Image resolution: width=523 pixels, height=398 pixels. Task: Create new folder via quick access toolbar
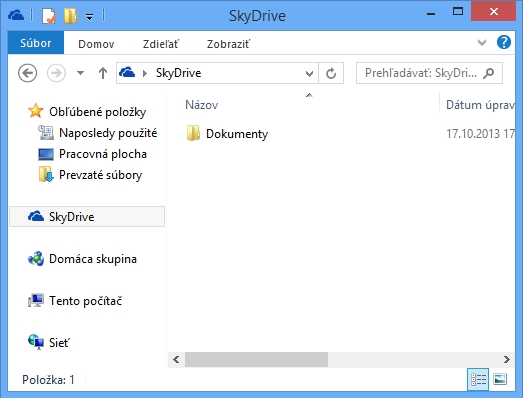[70, 16]
